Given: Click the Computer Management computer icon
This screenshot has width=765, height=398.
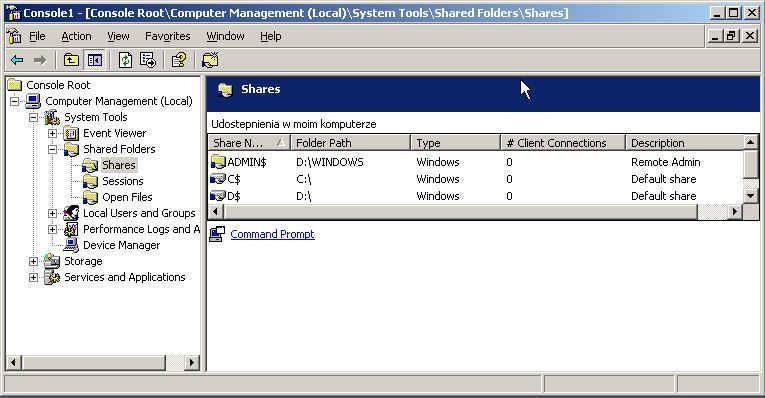Looking at the screenshot, I should 33,101.
